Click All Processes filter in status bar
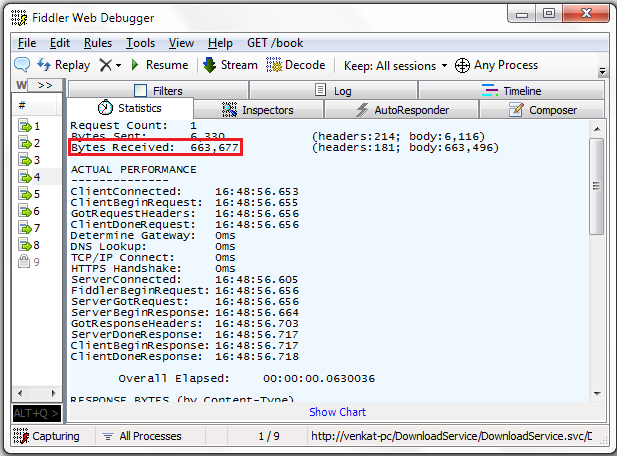This screenshot has height=456, width=617. (x=142, y=436)
